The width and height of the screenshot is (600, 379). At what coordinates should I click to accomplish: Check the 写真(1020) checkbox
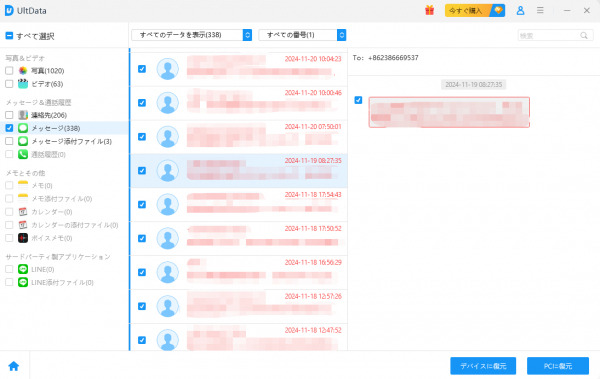tap(9, 71)
